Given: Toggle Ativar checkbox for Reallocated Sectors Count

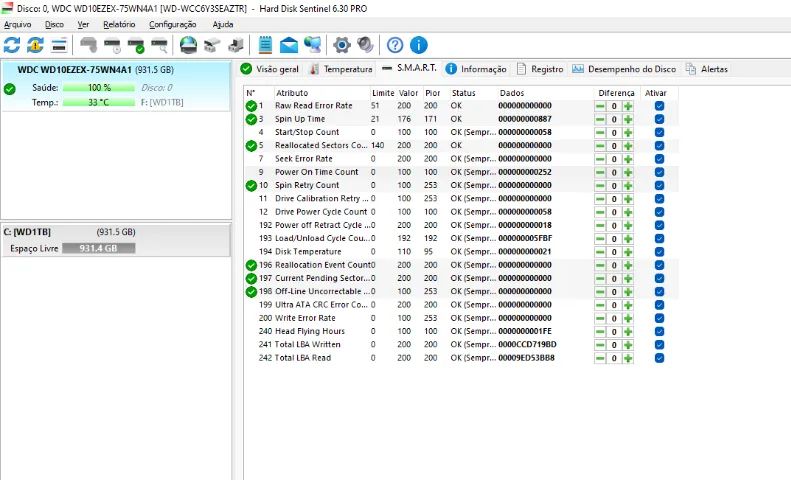Looking at the screenshot, I should [x=659, y=146].
